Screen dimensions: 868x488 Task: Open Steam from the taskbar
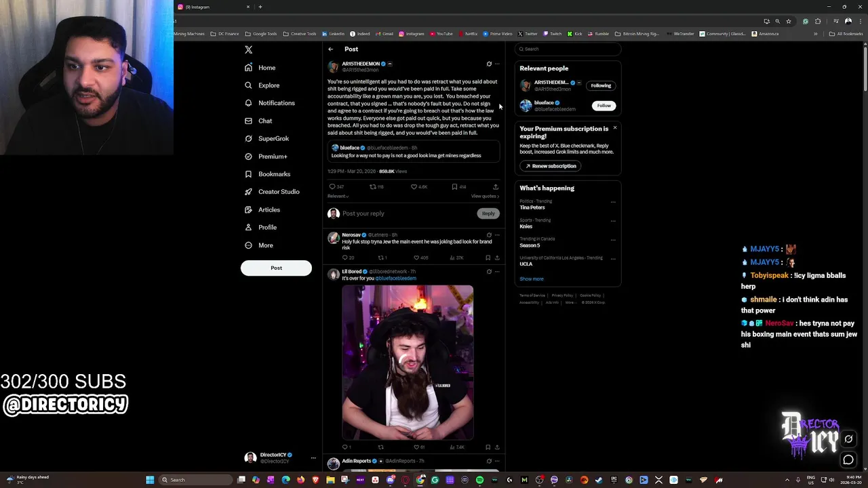[x=599, y=480]
